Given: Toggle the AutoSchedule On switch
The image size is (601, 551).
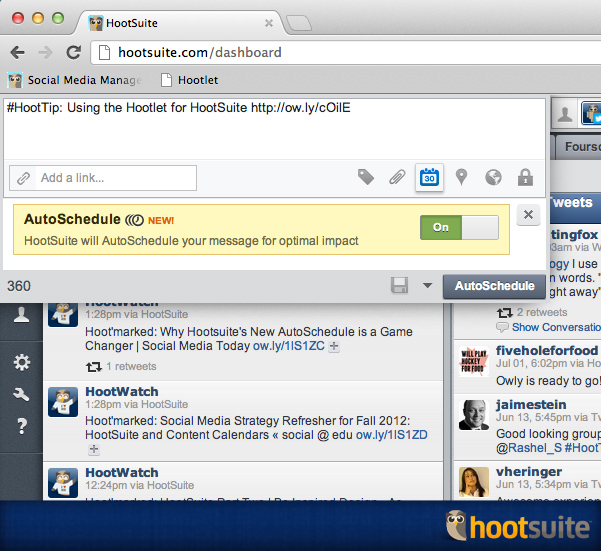Looking at the screenshot, I should click(459, 228).
